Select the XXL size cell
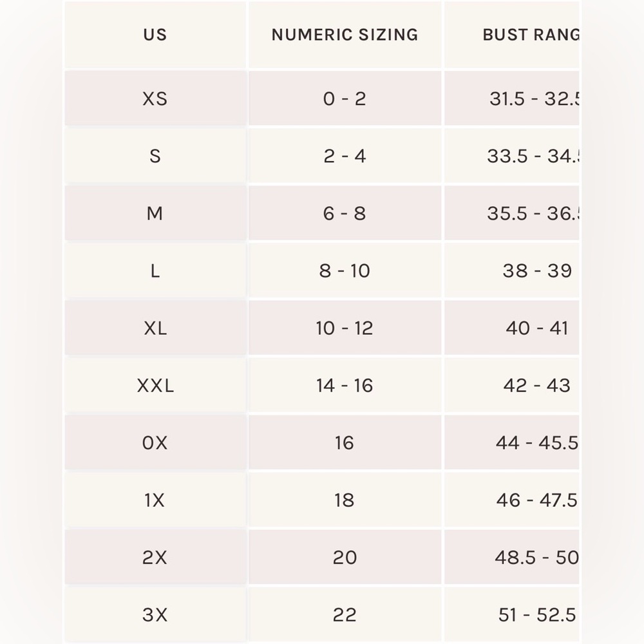The image size is (644, 644). pyautogui.click(x=155, y=385)
